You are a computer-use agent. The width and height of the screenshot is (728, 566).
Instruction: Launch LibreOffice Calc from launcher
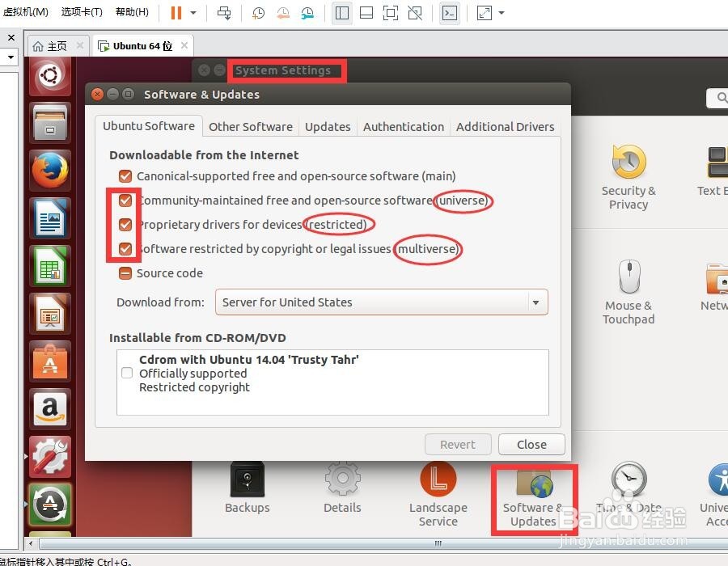pyautogui.click(x=50, y=266)
